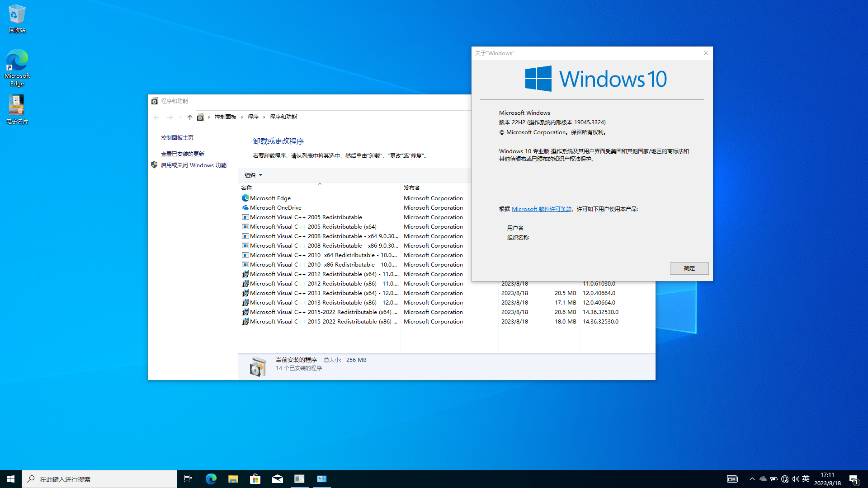Open the Recycle Bin desktop icon
This screenshot has width=868, height=488.
coord(17,19)
